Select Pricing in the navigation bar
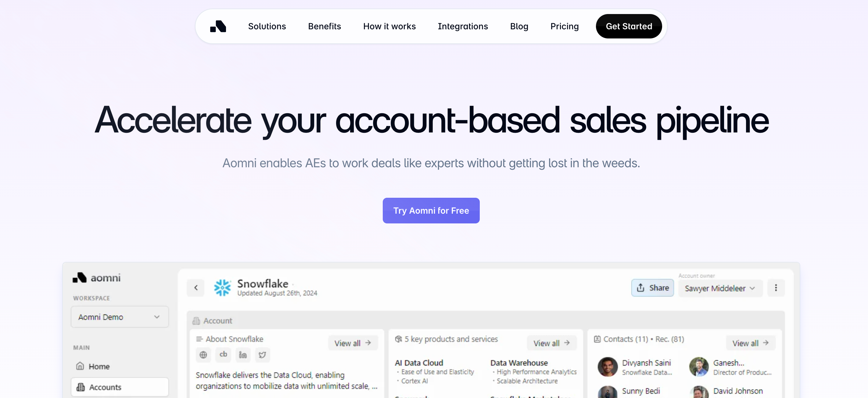 click(x=565, y=26)
